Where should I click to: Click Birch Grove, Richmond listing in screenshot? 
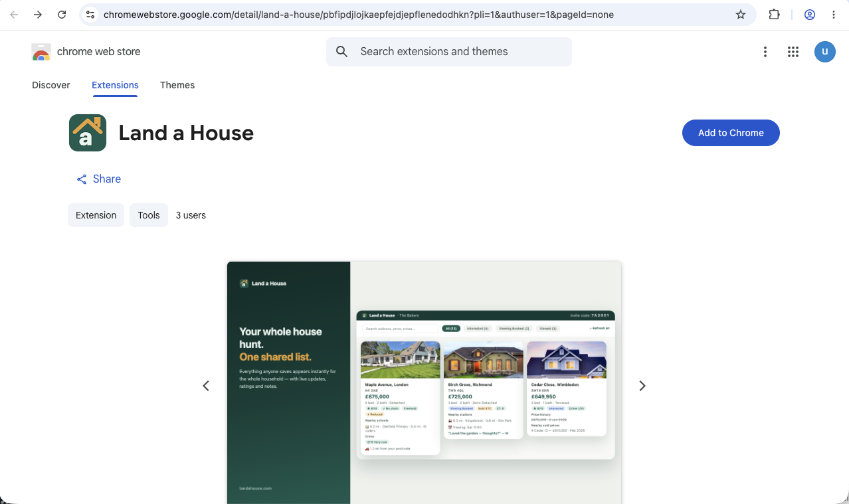(x=483, y=390)
